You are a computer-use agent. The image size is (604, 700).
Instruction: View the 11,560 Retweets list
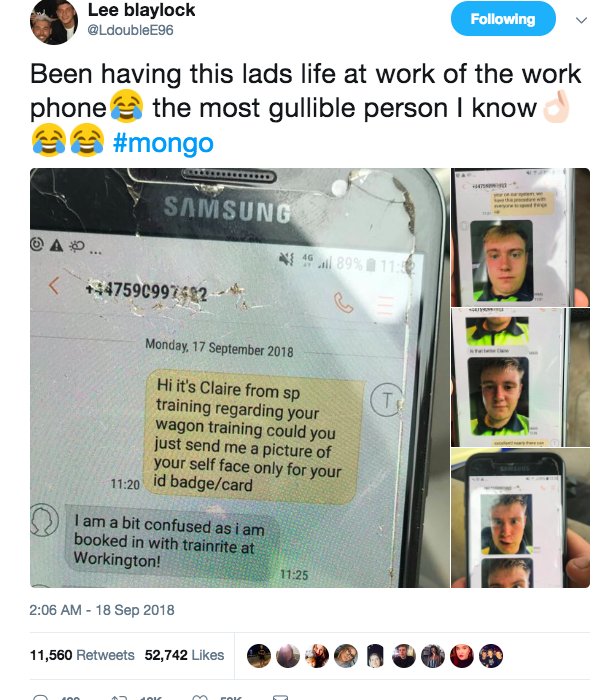(82, 655)
